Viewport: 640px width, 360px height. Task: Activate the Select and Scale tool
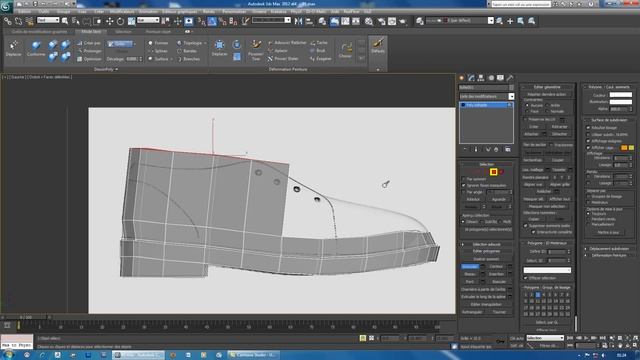[x=131, y=21]
